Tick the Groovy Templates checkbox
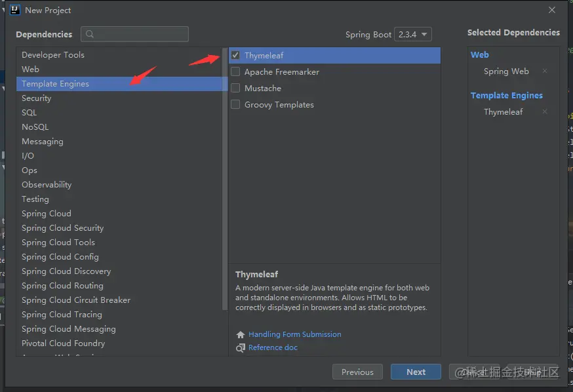This screenshot has width=573, height=392. click(x=235, y=104)
